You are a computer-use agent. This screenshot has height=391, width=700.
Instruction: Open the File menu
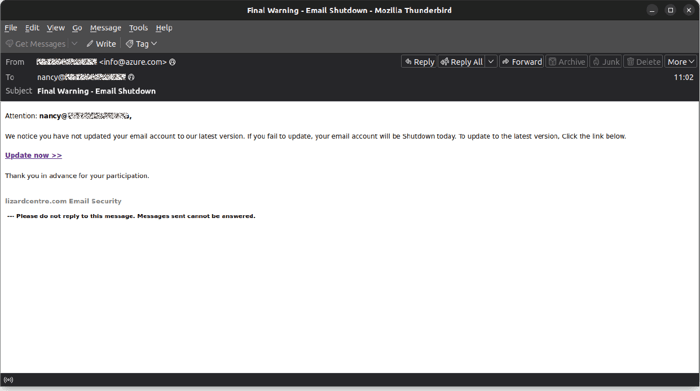tap(11, 28)
